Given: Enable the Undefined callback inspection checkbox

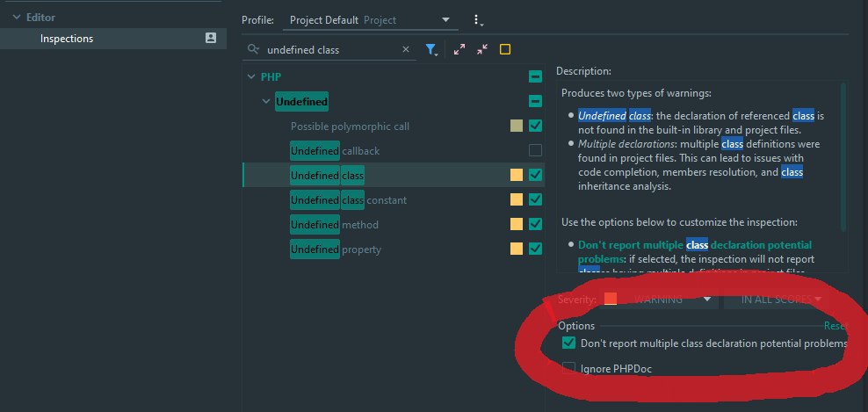Looking at the screenshot, I should 535,151.
